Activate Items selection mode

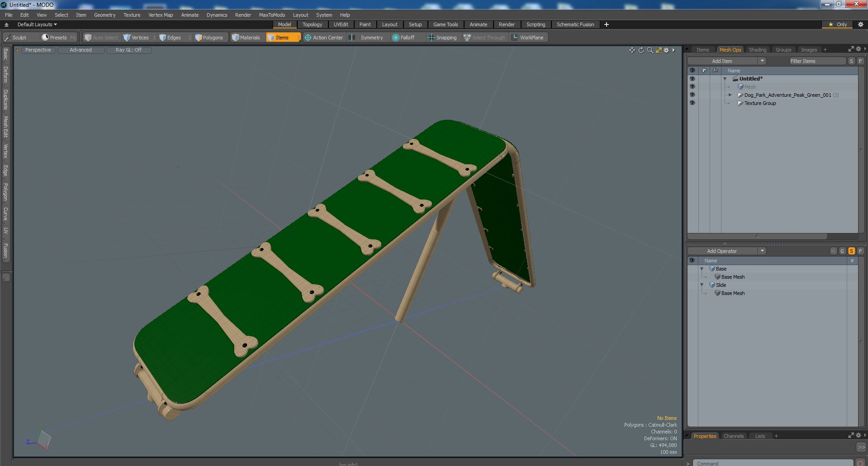pyautogui.click(x=283, y=38)
